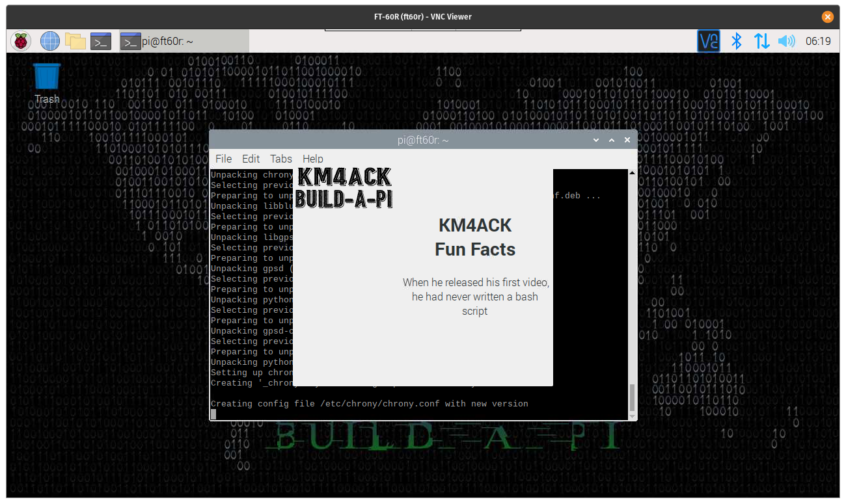The image size is (846, 504).
Task: Minimize the pi@ft60r terminal window
Action: pyautogui.click(x=596, y=140)
